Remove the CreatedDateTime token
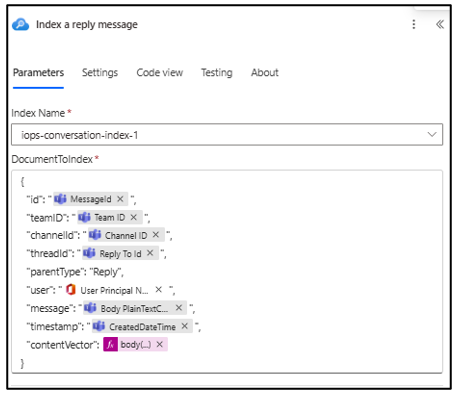Viewport: 468px width, 394px height. [x=185, y=326]
